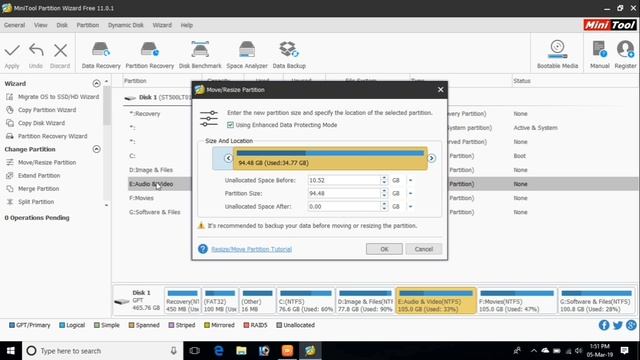
Task: Click Cancel in Move/Resize dialog
Action: click(x=424, y=249)
